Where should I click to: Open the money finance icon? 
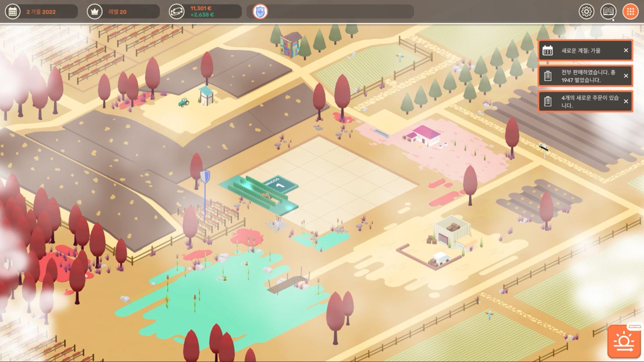click(177, 12)
